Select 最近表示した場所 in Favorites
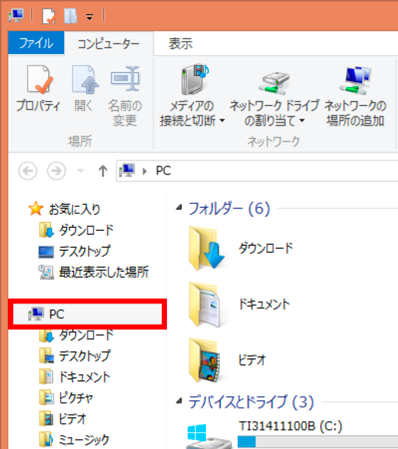 point(94,272)
